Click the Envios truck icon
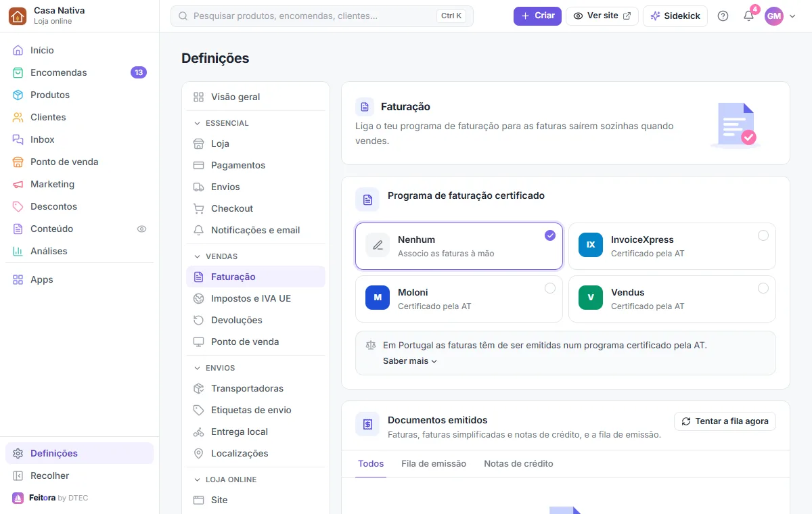Viewport: 812px width, 514px height. click(199, 187)
